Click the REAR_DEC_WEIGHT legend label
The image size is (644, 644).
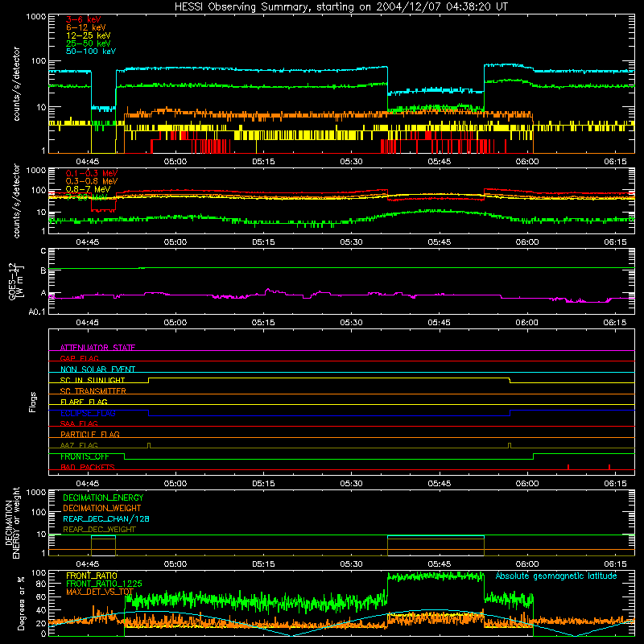click(x=99, y=530)
